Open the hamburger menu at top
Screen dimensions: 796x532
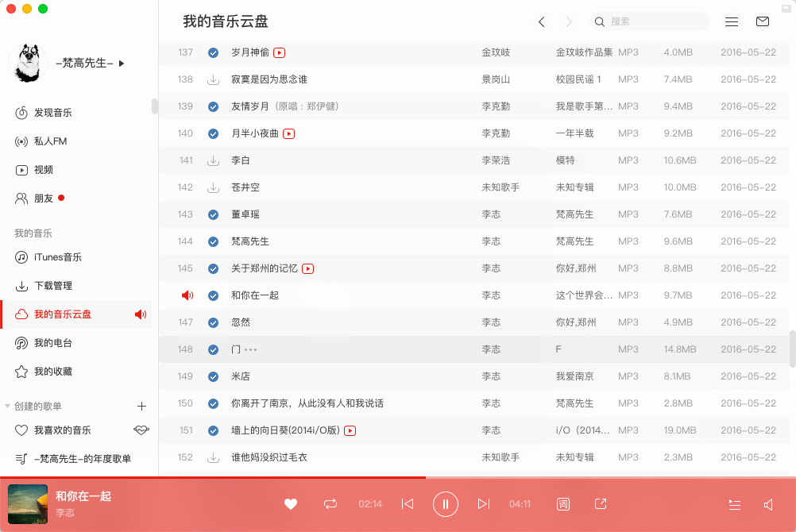tap(732, 21)
